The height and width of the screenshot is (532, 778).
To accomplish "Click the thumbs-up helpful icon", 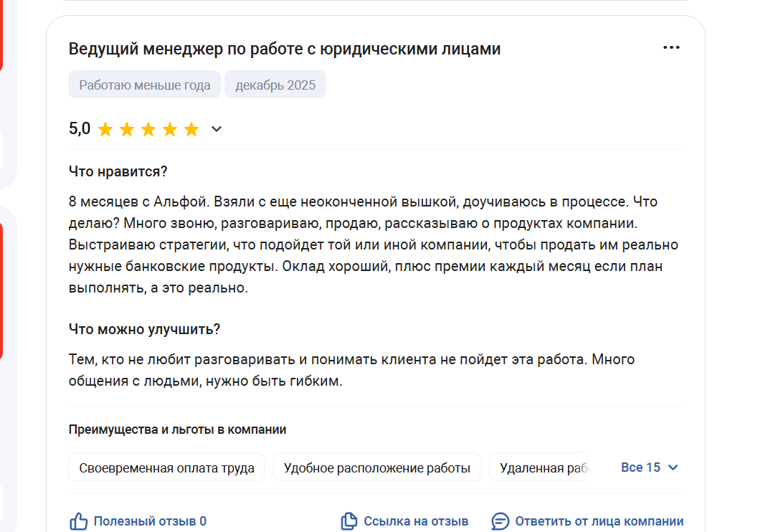I will (x=78, y=521).
